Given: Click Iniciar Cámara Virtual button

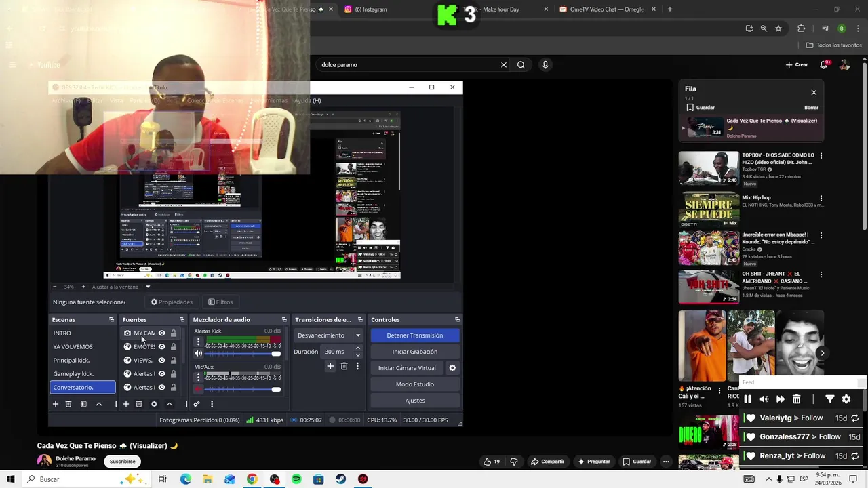Looking at the screenshot, I should click(x=407, y=368).
